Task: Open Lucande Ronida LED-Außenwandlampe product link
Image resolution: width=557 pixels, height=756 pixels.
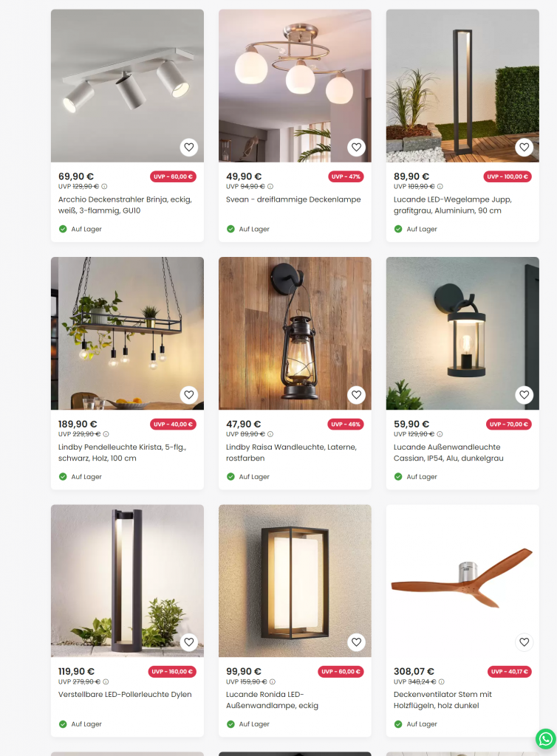Action: [272, 700]
